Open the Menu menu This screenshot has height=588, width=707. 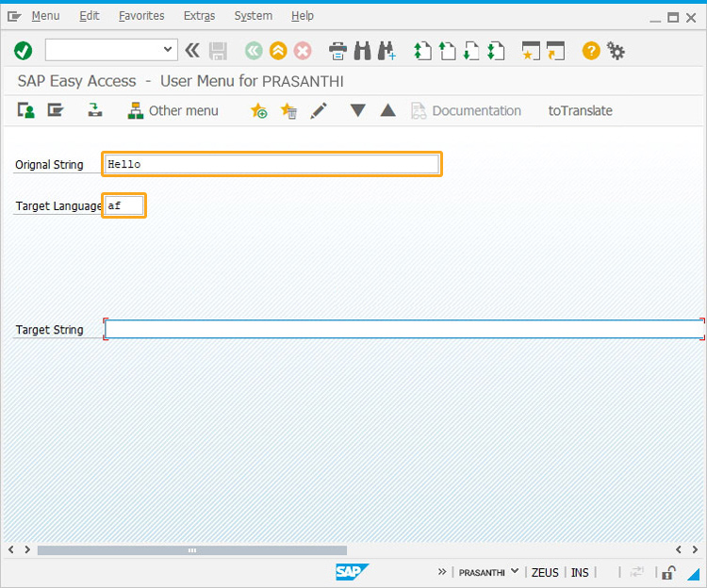click(45, 16)
